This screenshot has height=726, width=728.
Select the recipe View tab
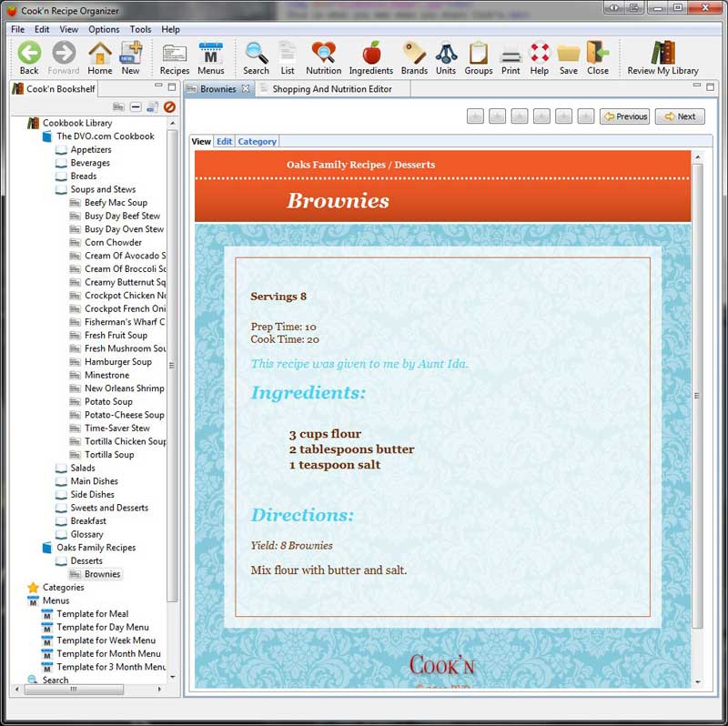click(201, 141)
